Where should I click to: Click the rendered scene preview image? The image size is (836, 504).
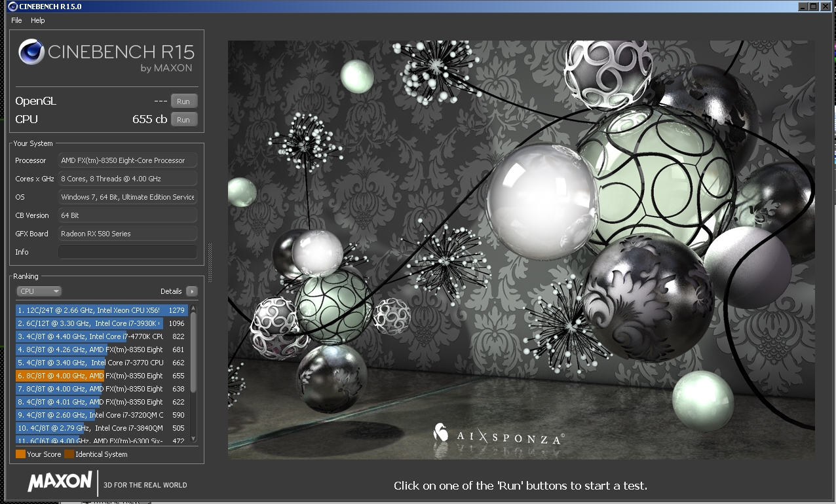[x=522, y=250]
